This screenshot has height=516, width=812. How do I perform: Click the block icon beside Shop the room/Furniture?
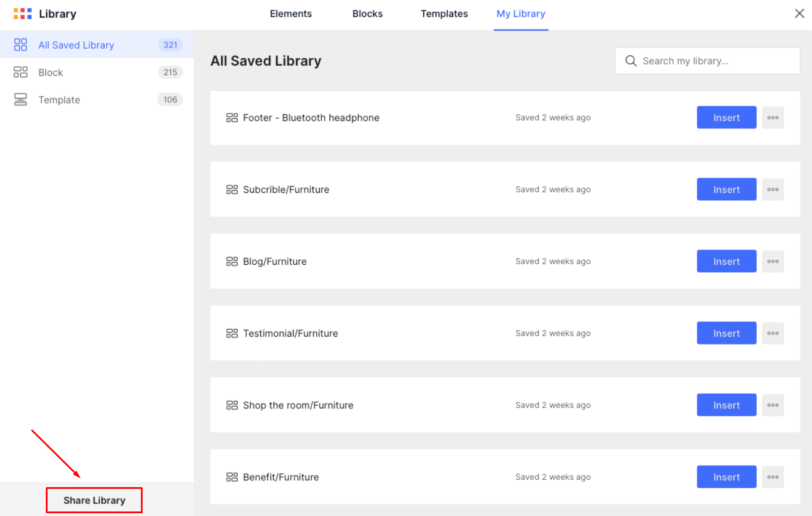coord(232,405)
